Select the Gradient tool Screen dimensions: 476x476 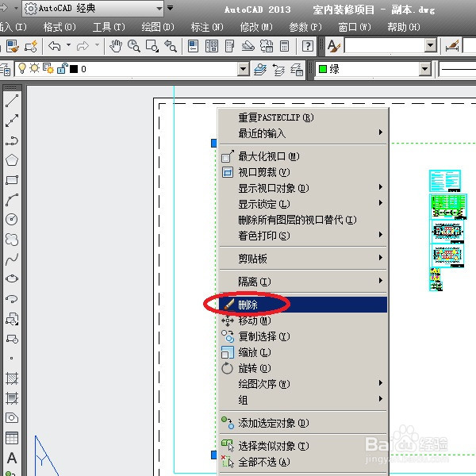(12, 398)
